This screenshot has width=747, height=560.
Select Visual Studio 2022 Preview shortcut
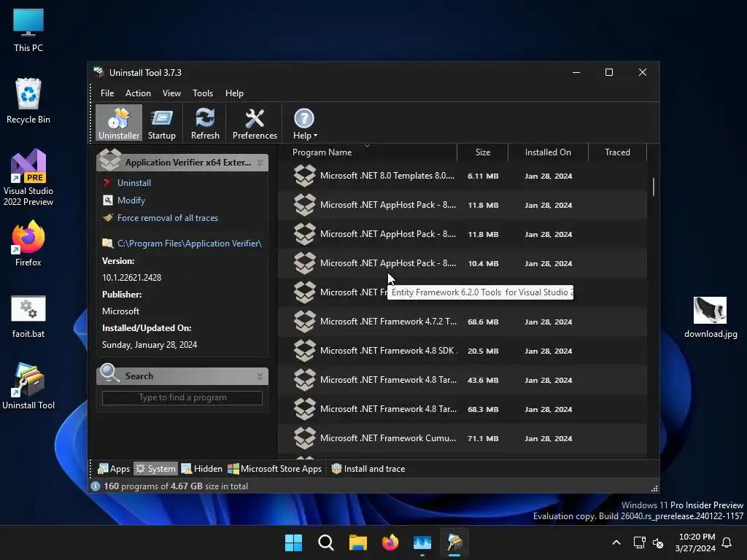click(x=28, y=178)
